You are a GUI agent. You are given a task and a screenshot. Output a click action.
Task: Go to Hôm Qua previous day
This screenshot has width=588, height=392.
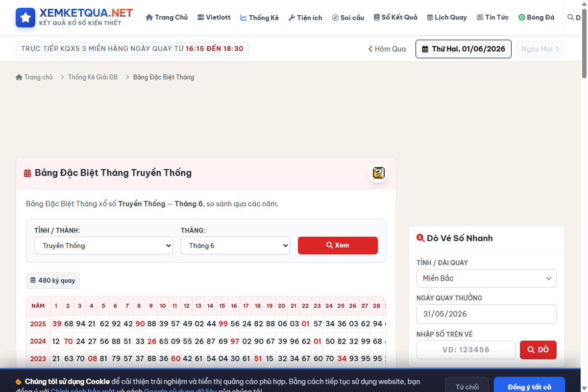point(387,49)
